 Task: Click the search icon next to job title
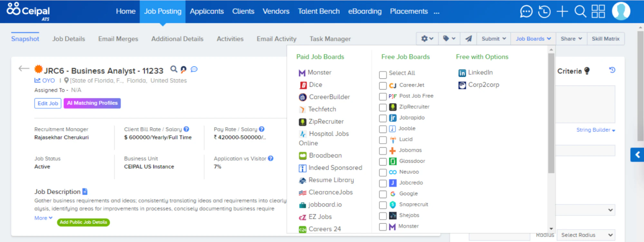pyautogui.click(x=174, y=69)
